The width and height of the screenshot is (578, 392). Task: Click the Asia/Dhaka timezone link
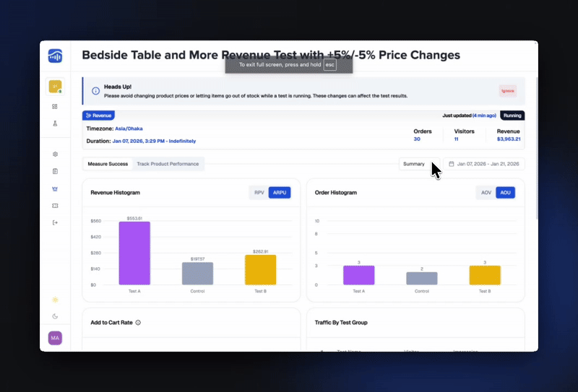[131, 129]
